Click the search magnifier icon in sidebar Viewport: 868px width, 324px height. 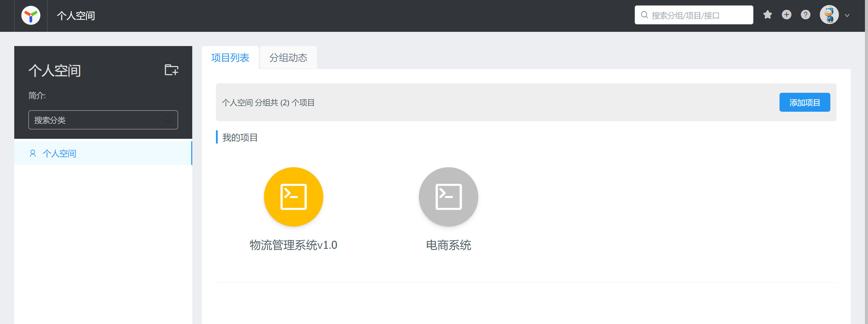167,120
